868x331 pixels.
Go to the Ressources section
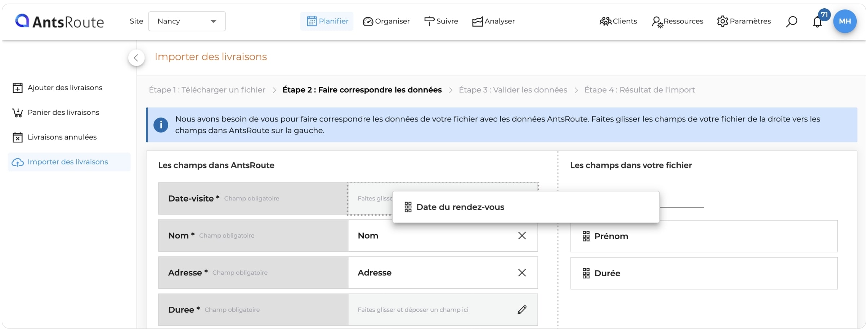tap(677, 21)
